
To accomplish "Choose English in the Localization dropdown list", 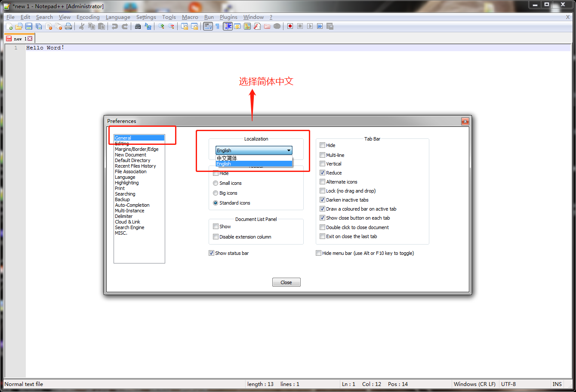I will (x=254, y=164).
